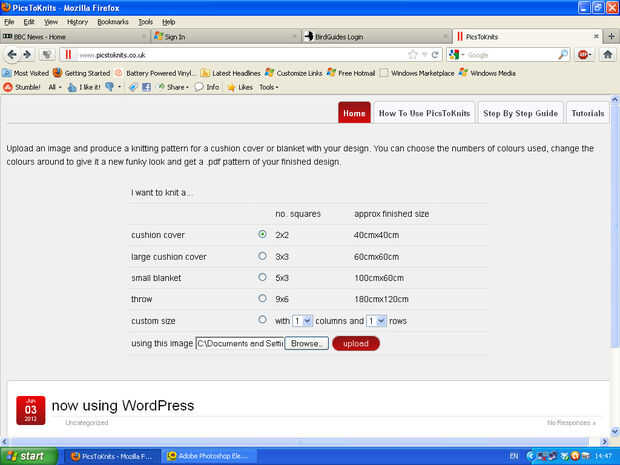Viewport: 620px width, 465px height.
Task: Switch to Adobe Photoshop Elements taskbar item
Action: pyautogui.click(x=210, y=456)
